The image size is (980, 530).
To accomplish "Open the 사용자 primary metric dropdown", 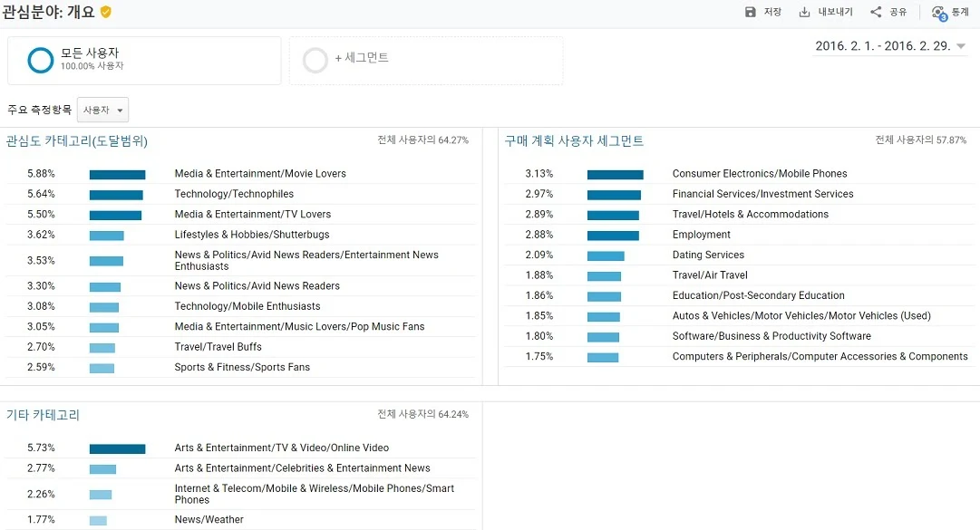I will (x=102, y=110).
